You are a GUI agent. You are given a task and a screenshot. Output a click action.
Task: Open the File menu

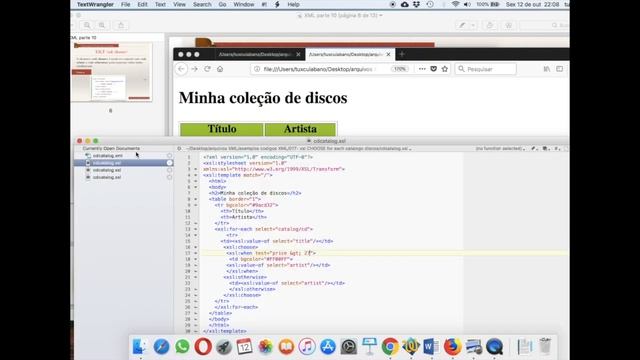pos(125,4)
